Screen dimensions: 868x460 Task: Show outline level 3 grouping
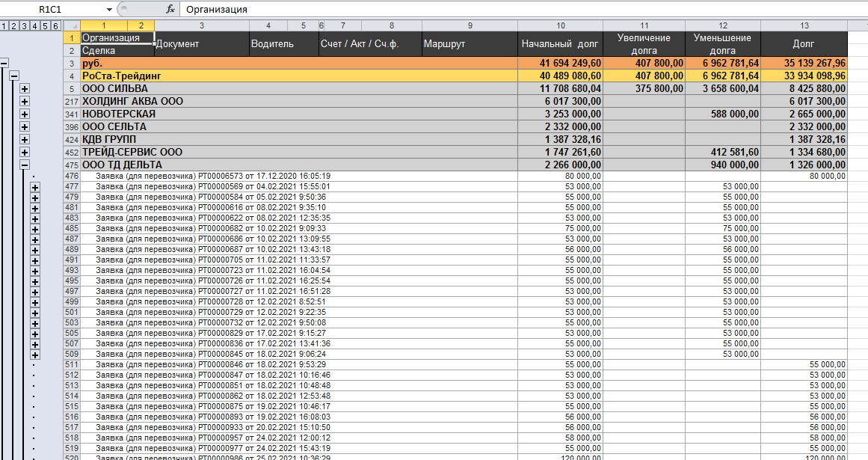pyautogui.click(x=25, y=26)
